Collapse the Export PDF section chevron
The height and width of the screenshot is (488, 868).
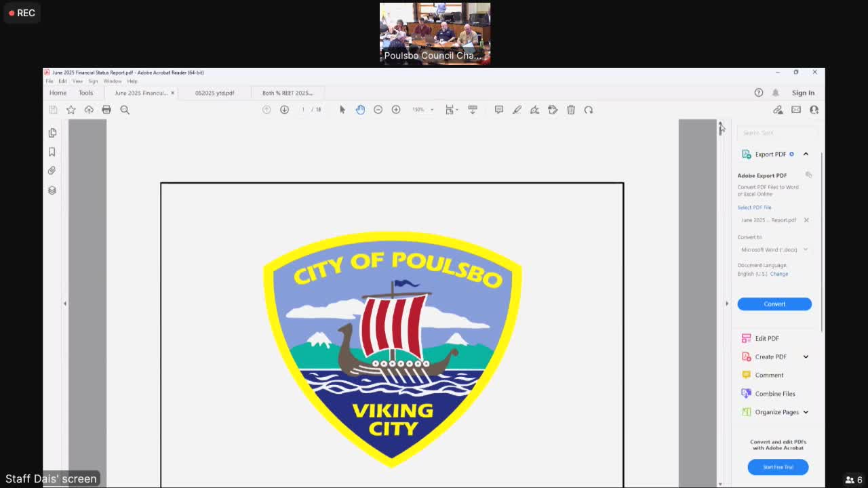(x=806, y=154)
